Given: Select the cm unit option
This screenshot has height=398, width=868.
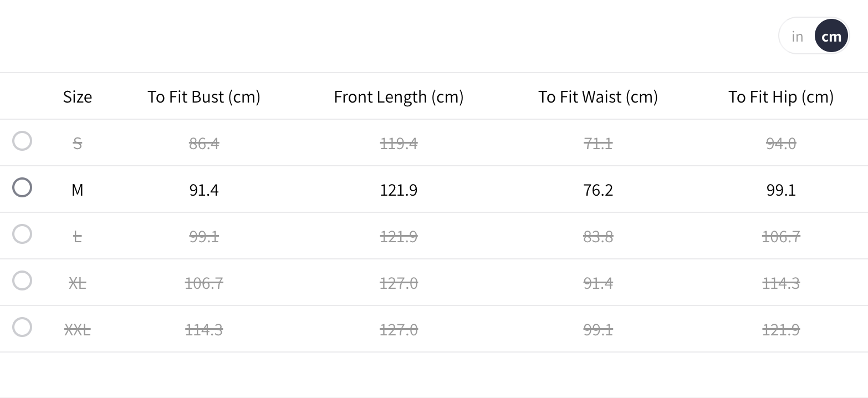Looking at the screenshot, I should click(x=831, y=37).
